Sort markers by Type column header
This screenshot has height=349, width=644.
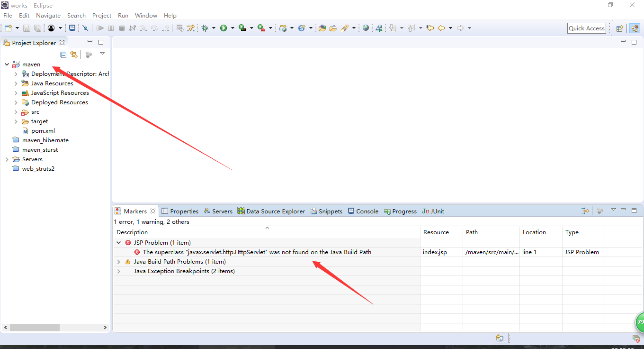tap(583, 232)
